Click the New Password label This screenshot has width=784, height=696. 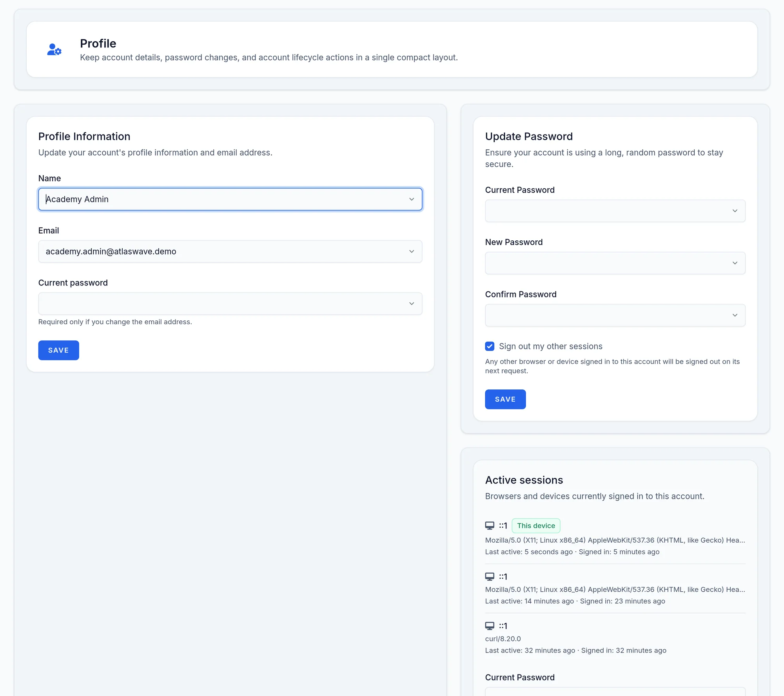(514, 242)
